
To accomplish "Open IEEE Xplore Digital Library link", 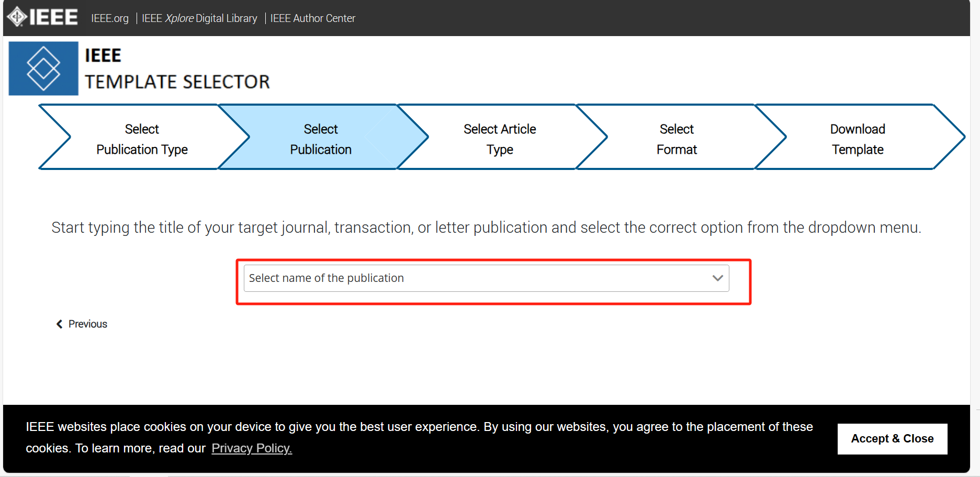I will click(199, 18).
